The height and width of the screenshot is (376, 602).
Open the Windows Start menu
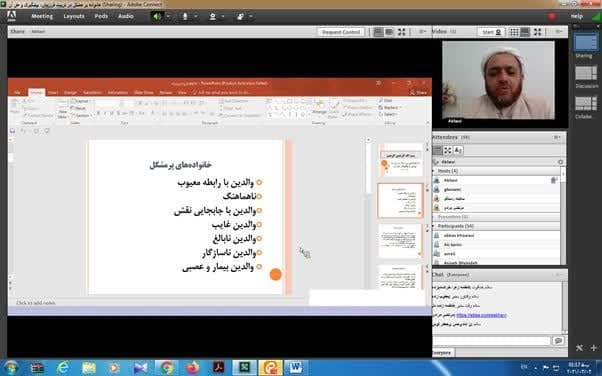coord(12,368)
